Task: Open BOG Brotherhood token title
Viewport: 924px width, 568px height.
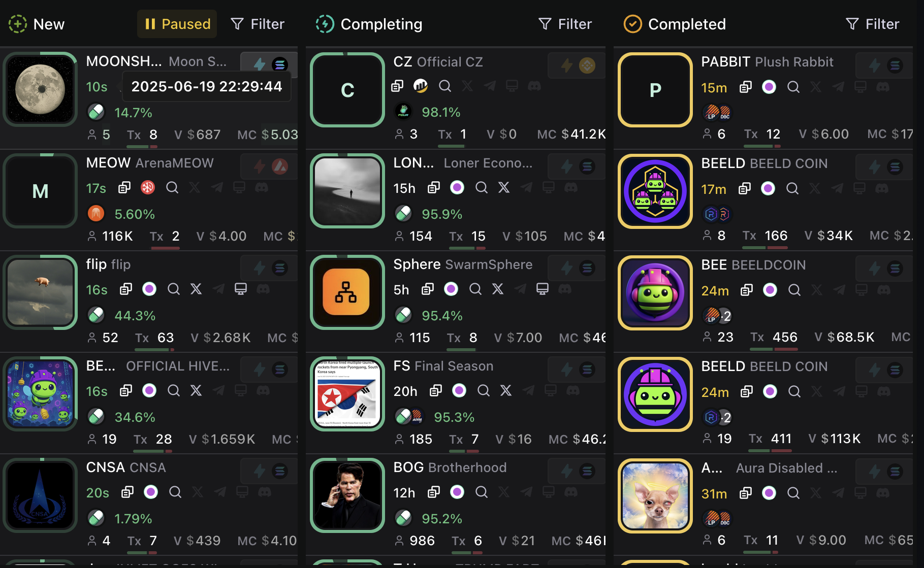Action: (x=450, y=467)
